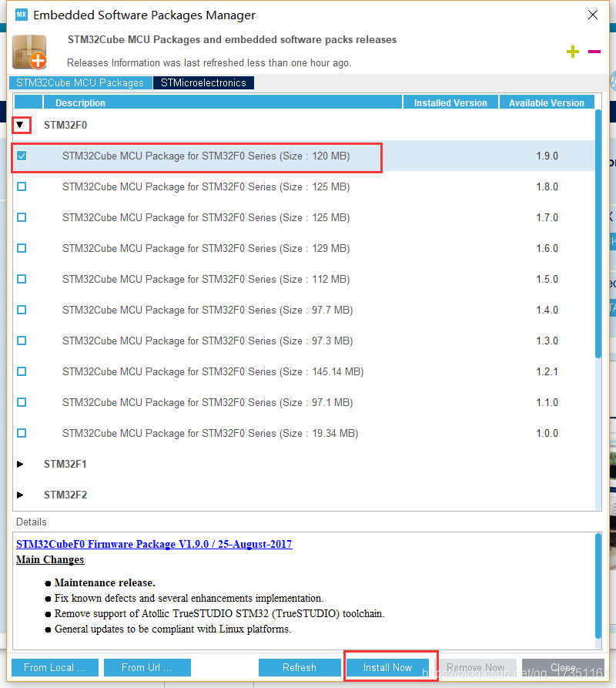This screenshot has height=688, width=616.
Task: Check the STM32F0 package version 1.8.0
Action: coord(22,186)
